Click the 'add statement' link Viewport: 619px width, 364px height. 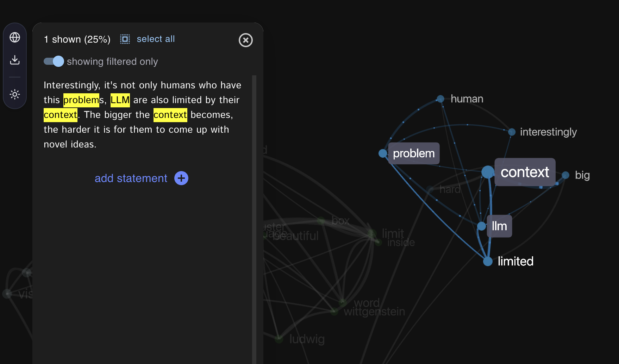(x=131, y=178)
